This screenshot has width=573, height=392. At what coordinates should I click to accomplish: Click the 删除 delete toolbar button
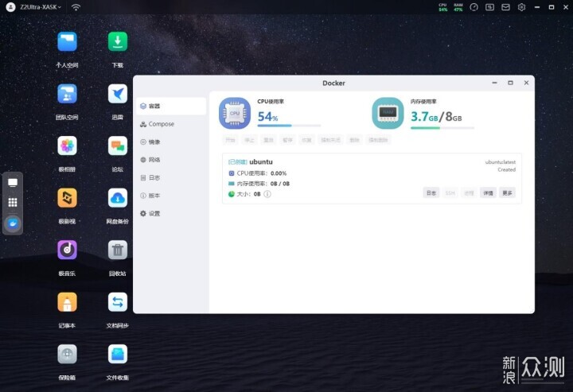pyautogui.click(x=354, y=140)
